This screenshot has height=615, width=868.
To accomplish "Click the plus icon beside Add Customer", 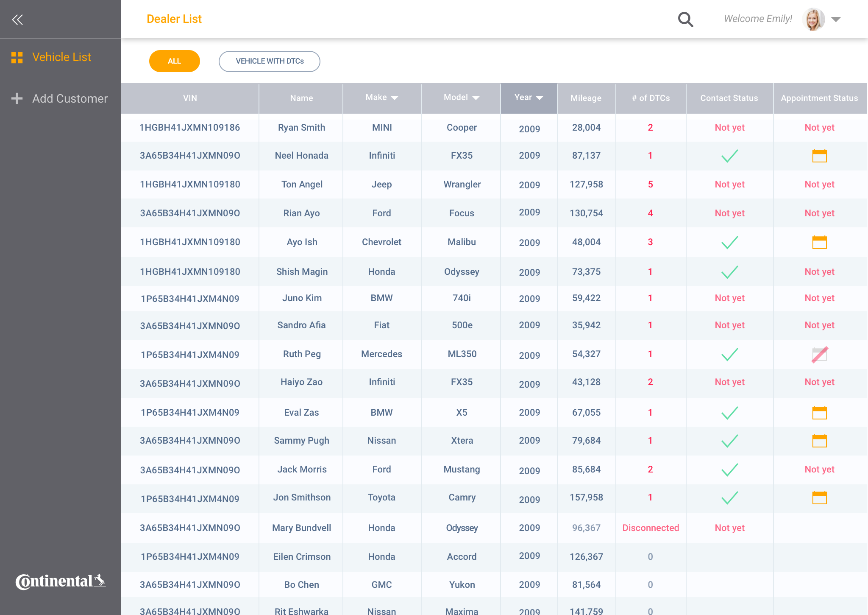I will point(17,98).
